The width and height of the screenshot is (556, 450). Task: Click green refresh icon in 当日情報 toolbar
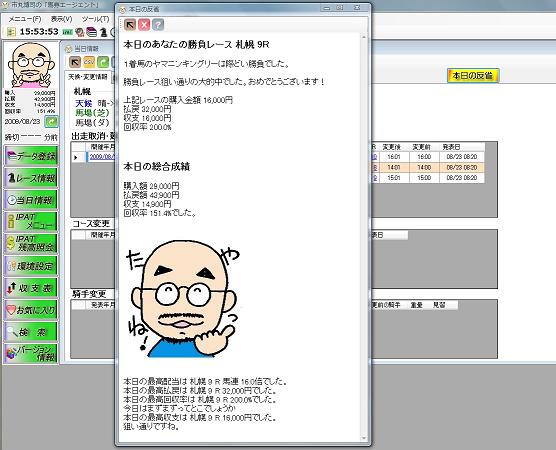click(103, 62)
